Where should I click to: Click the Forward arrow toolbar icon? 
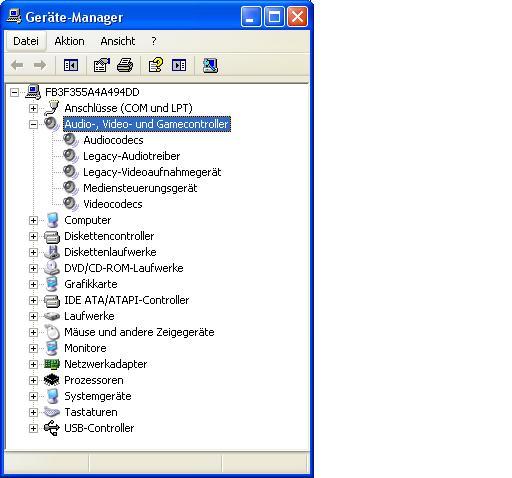[40, 65]
